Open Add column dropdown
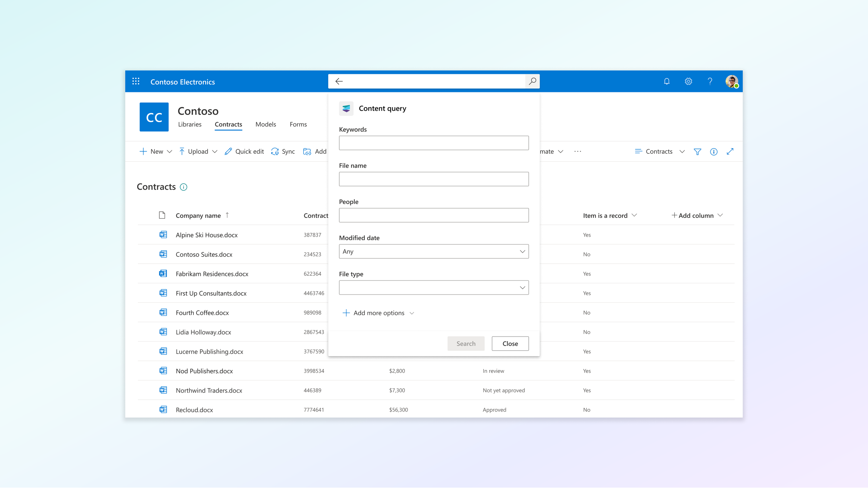 697,216
